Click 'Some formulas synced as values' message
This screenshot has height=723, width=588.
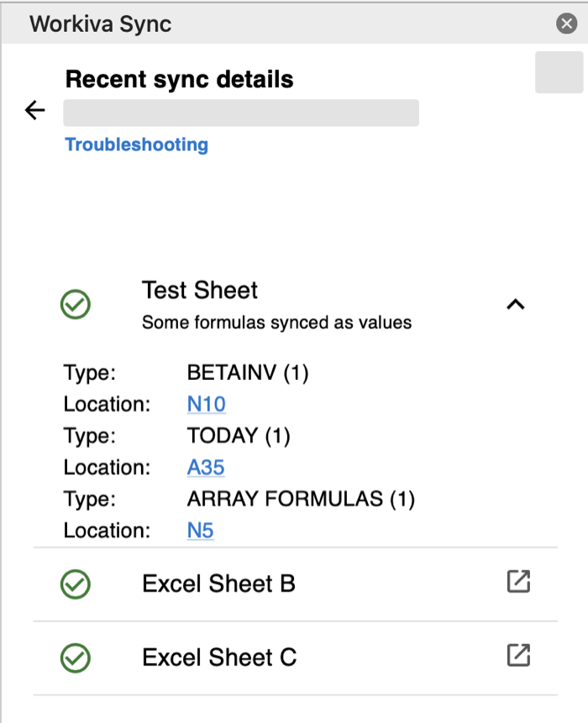point(276,322)
